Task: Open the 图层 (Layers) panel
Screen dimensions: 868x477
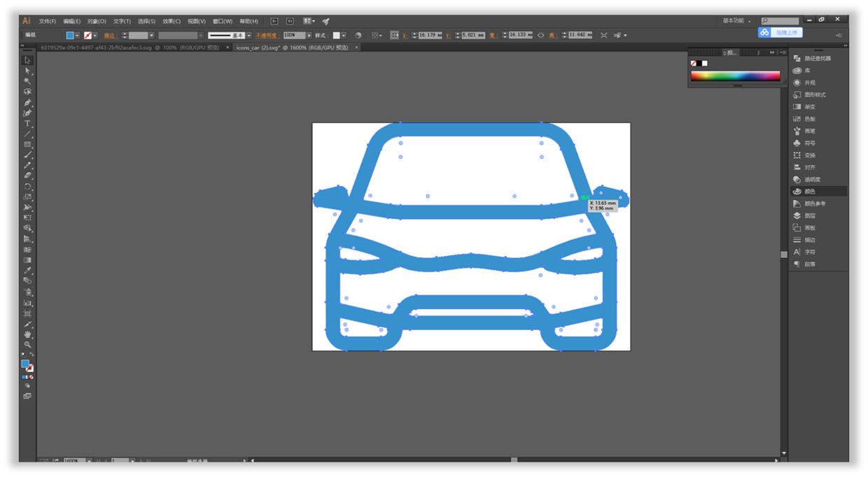Action: [810, 215]
